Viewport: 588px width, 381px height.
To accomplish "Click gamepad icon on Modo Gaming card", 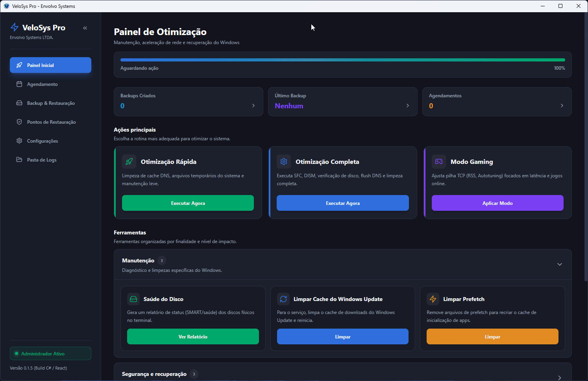I will click(x=439, y=162).
